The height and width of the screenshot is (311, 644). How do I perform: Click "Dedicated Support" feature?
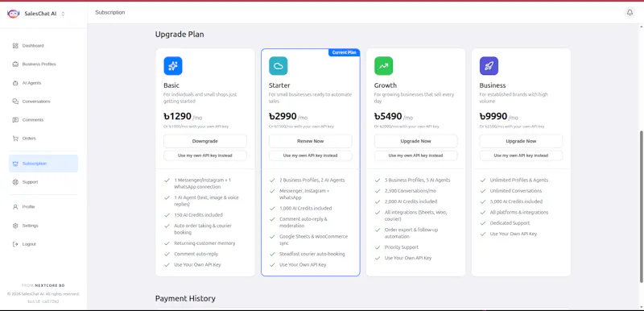tap(510, 223)
